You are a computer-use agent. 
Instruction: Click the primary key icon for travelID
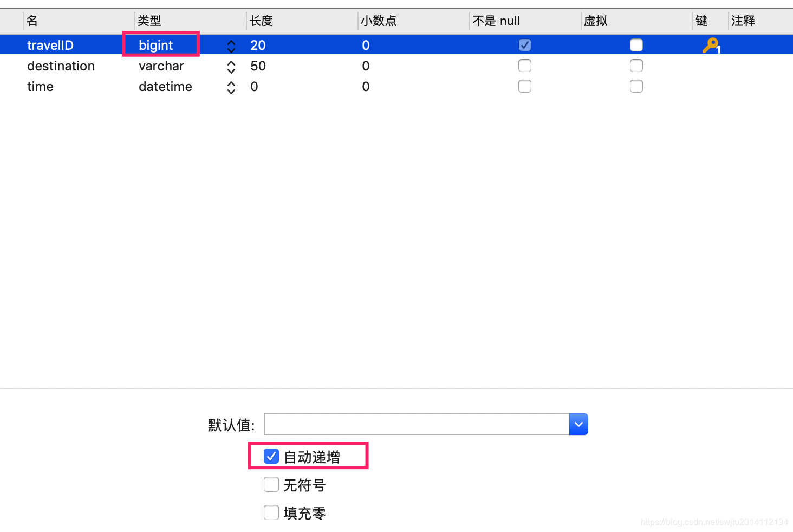711,46
